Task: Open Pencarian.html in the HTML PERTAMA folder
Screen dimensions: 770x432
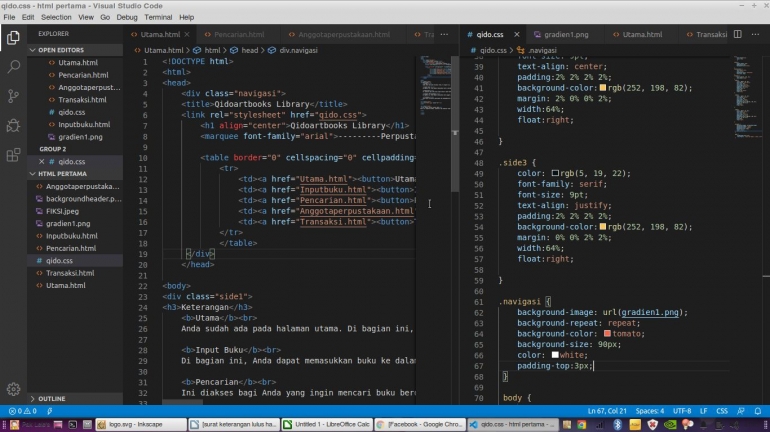Action: [71, 248]
